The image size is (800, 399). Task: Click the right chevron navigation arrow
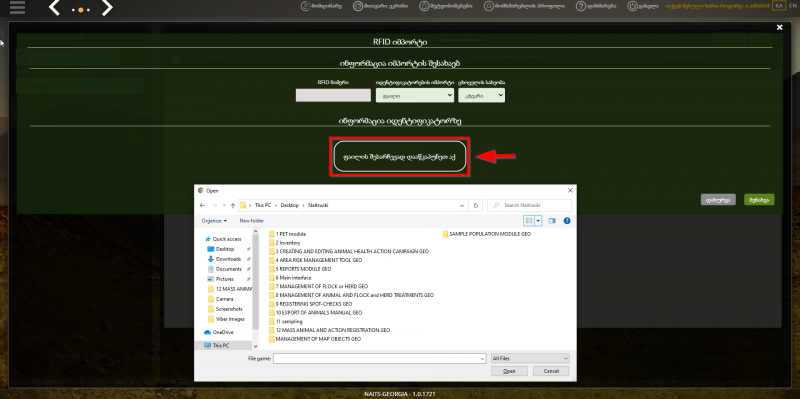coord(107,8)
